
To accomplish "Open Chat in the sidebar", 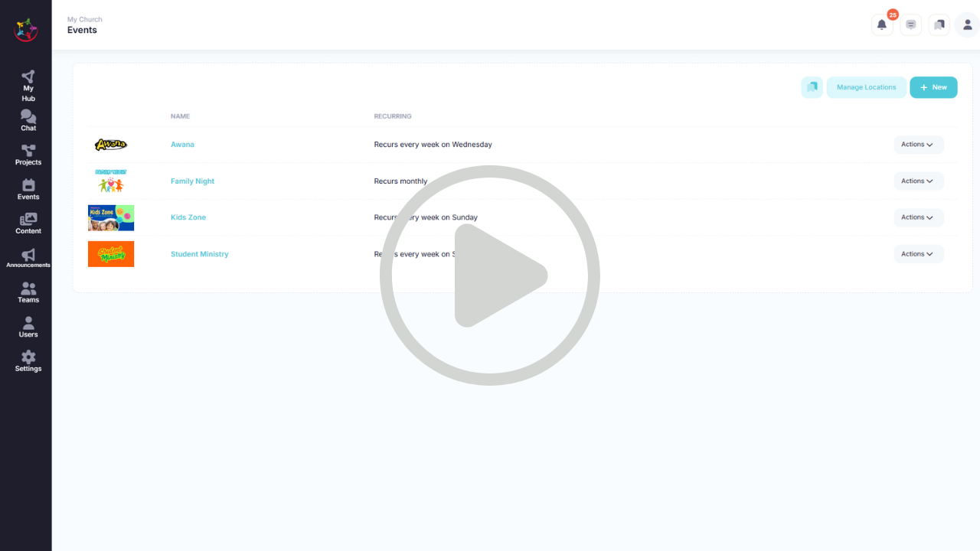I will [28, 120].
